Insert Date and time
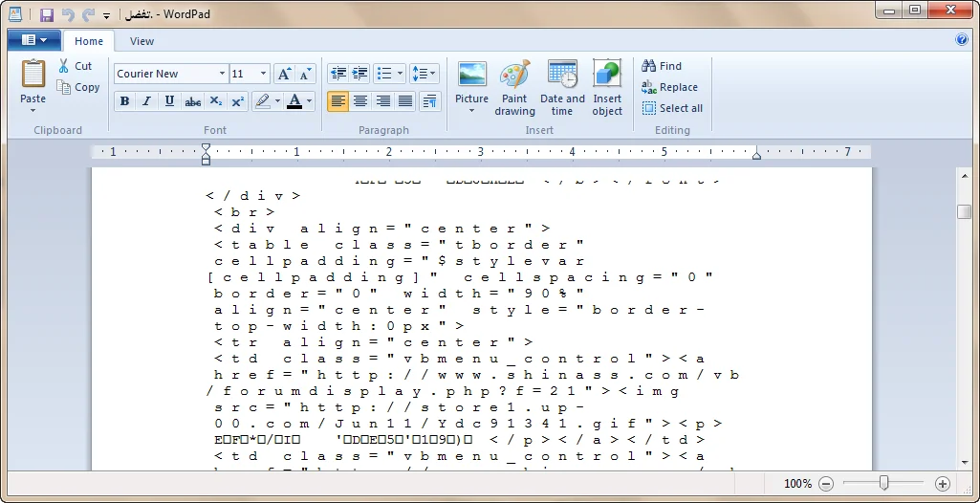The image size is (980, 503). point(562,76)
